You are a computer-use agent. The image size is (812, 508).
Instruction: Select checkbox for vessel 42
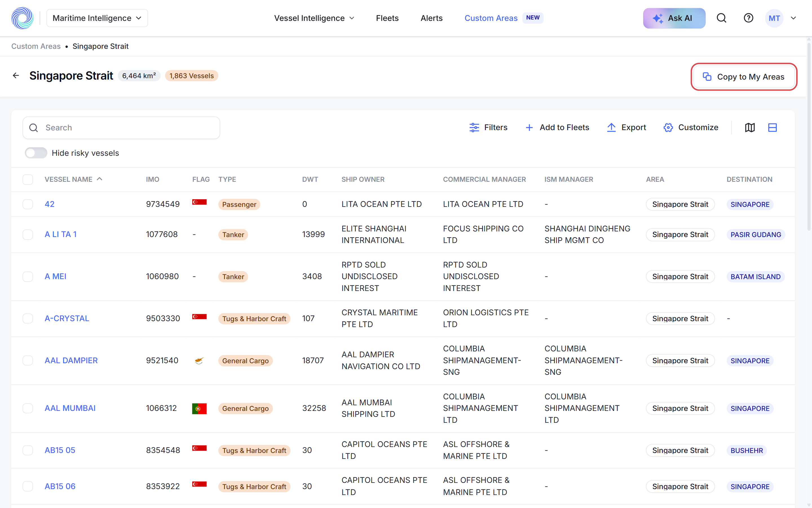(28, 204)
